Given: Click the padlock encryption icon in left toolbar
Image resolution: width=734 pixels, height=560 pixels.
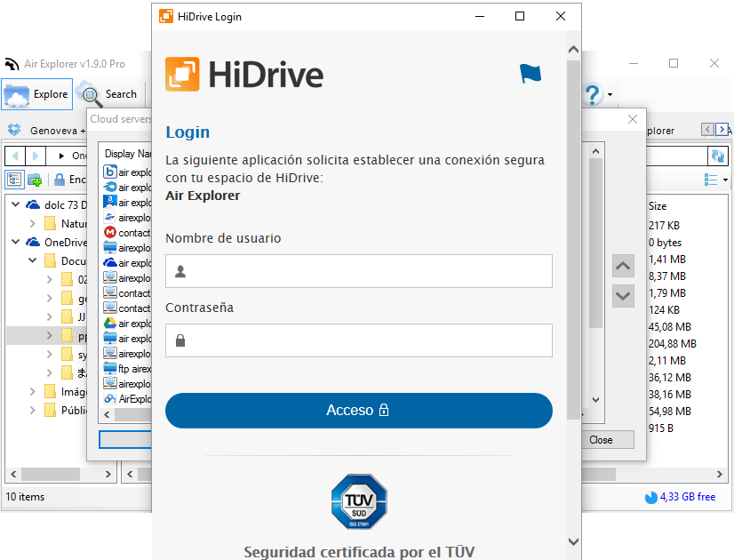Looking at the screenshot, I should 60,180.
